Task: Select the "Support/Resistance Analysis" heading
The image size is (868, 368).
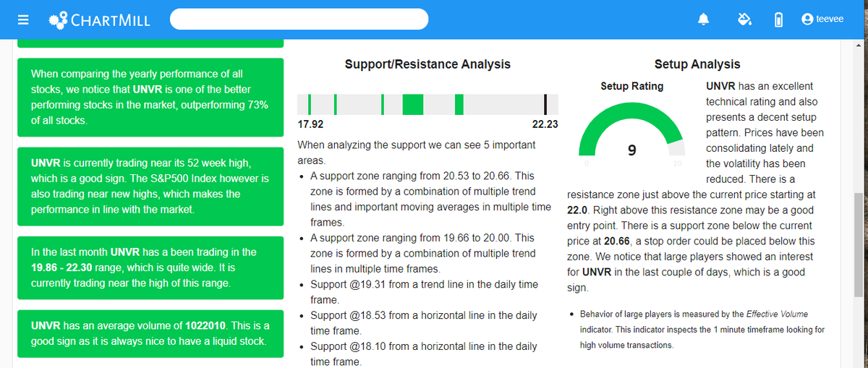Action: tap(427, 64)
